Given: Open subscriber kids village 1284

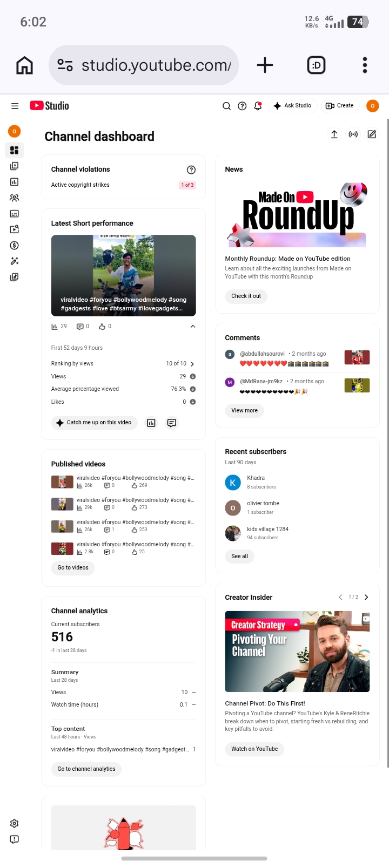Looking at the screenshot, I should (258, 533).
